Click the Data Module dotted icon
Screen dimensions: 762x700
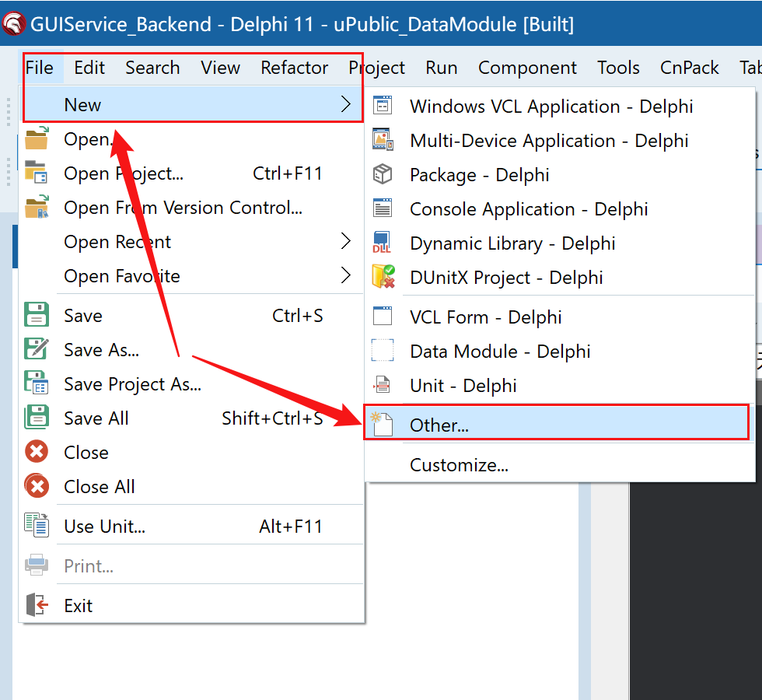click(x=383, y=351)
